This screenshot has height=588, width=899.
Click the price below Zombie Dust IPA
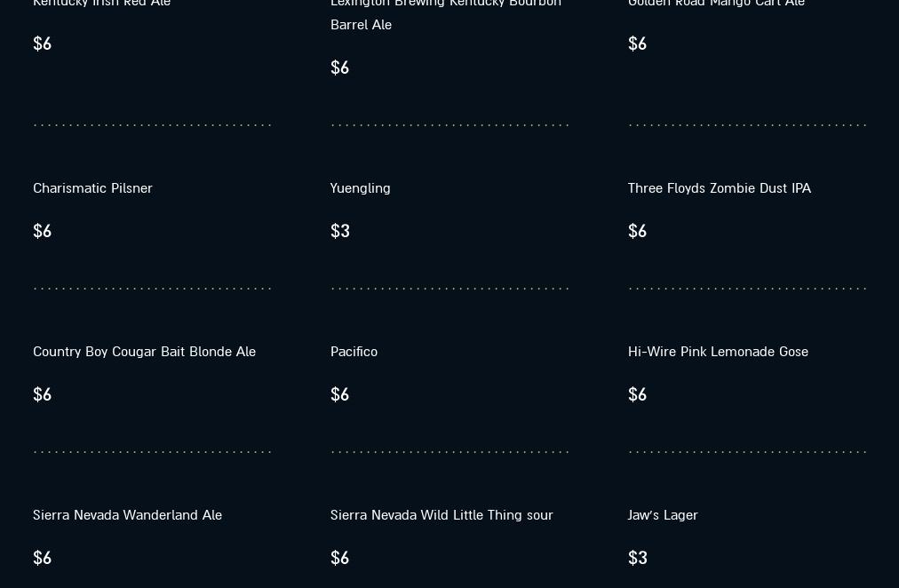[638, 231]
